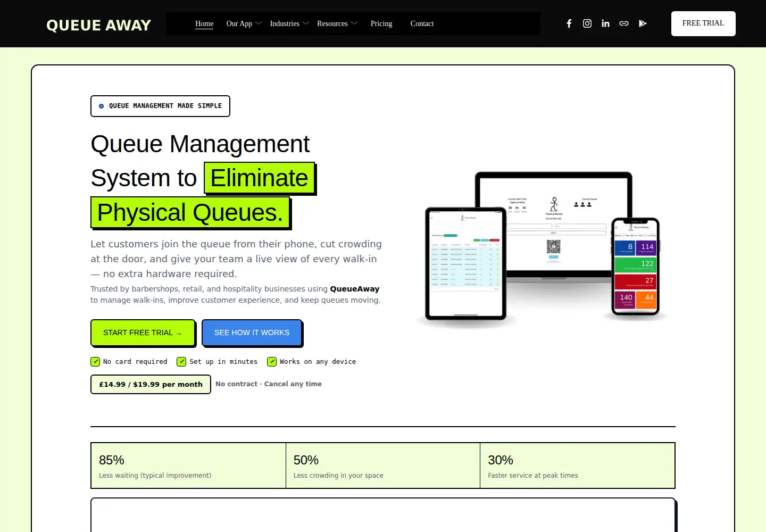The height and width of the screenshot is (532, 766).
Task: Click START FREE TRIAL button
Action: point(143,332)
